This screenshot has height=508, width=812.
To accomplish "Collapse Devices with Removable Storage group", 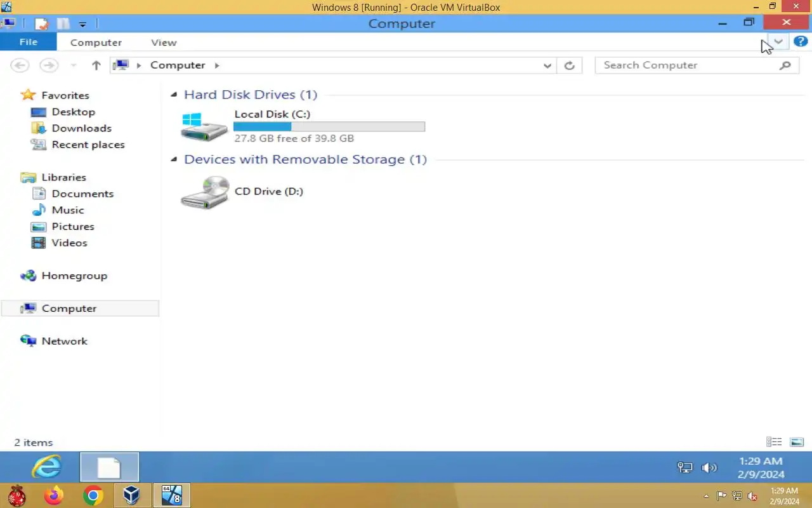I will pyautogui.click(x=174, y=159).
